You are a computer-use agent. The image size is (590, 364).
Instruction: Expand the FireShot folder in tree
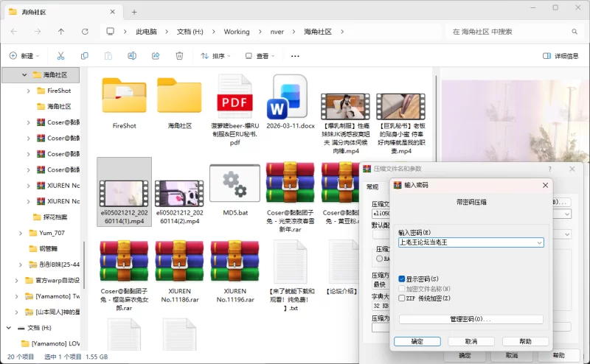29,91
